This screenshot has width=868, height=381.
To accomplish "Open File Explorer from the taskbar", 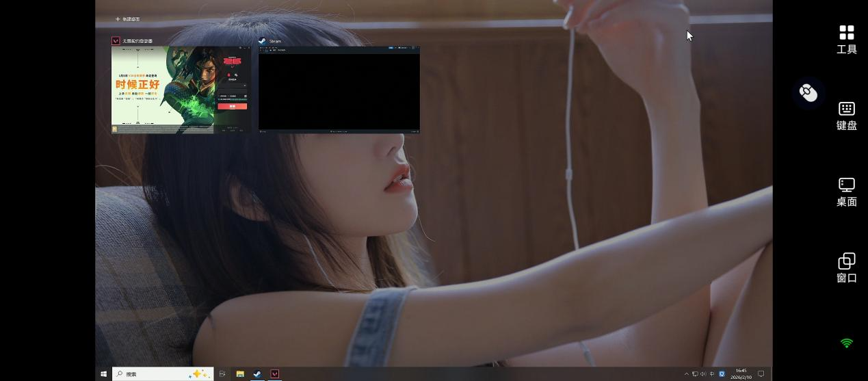I will (x=240, y=374).
